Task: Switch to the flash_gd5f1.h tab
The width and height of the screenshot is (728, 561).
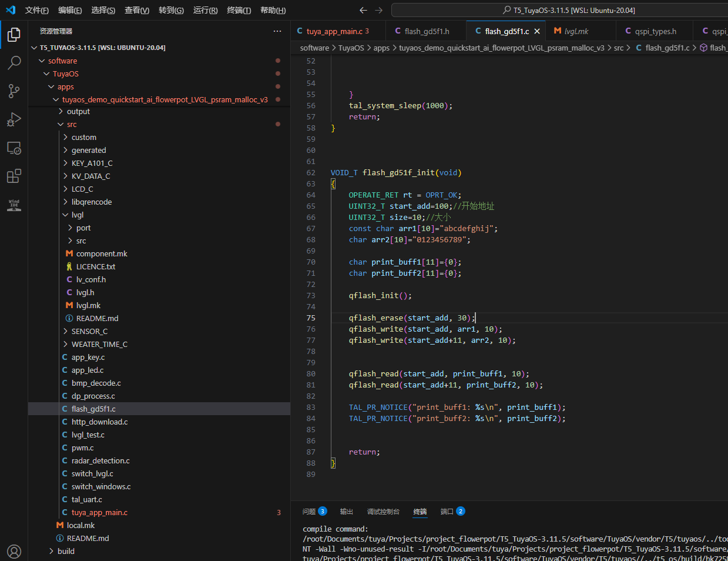Action: tap(427, 31)
